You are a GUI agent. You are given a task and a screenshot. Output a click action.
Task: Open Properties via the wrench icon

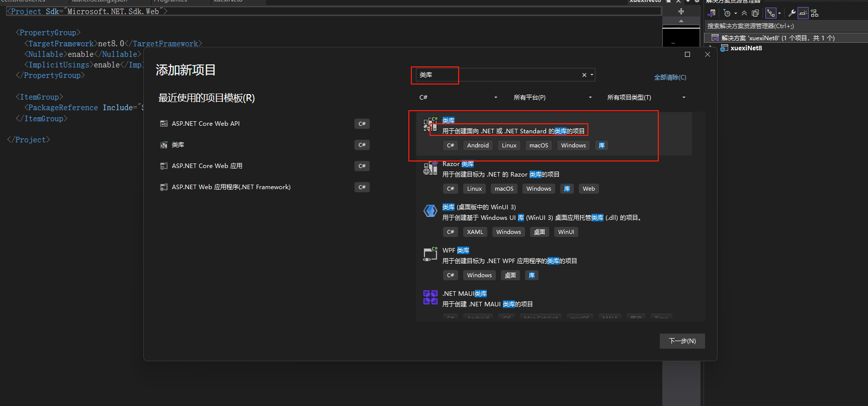click(792, 13)
